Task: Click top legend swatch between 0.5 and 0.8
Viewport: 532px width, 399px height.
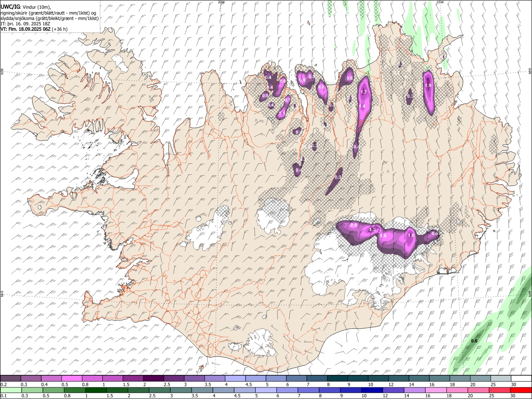Action: pos(71,379)
